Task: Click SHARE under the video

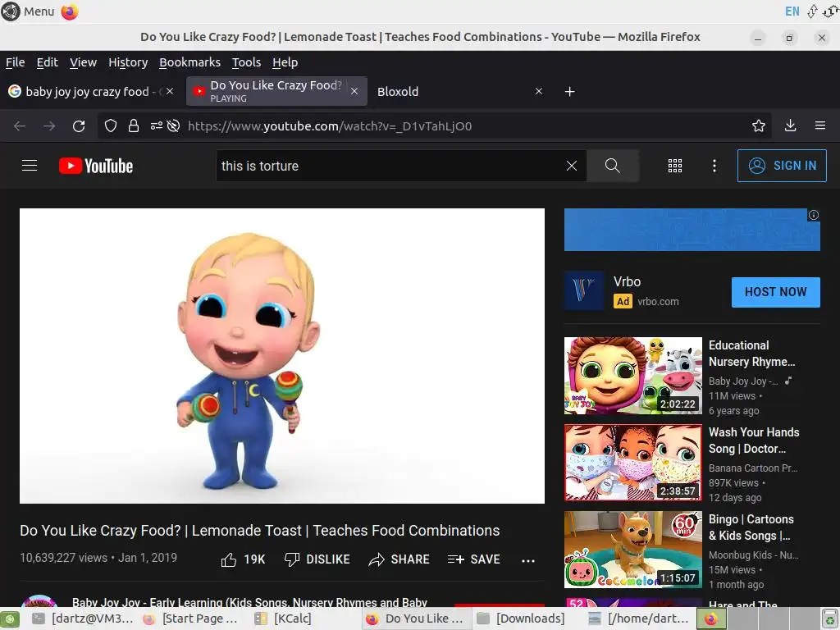Action: (399, 559)
